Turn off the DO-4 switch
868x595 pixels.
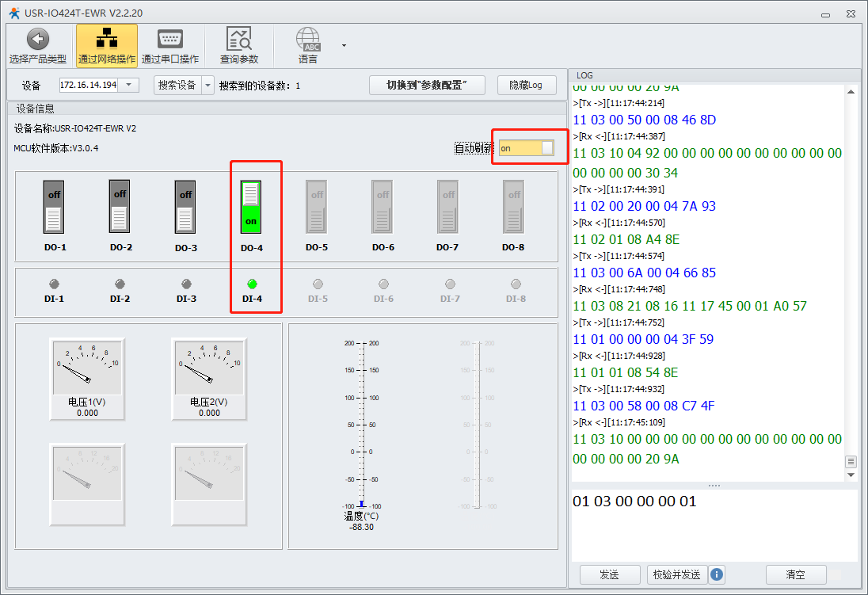[251, 208]
